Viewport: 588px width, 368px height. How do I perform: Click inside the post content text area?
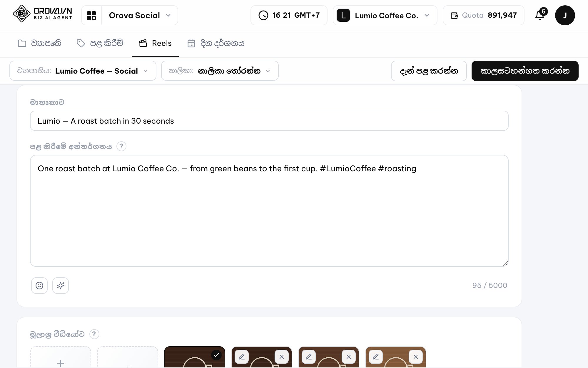click(269, 211)
